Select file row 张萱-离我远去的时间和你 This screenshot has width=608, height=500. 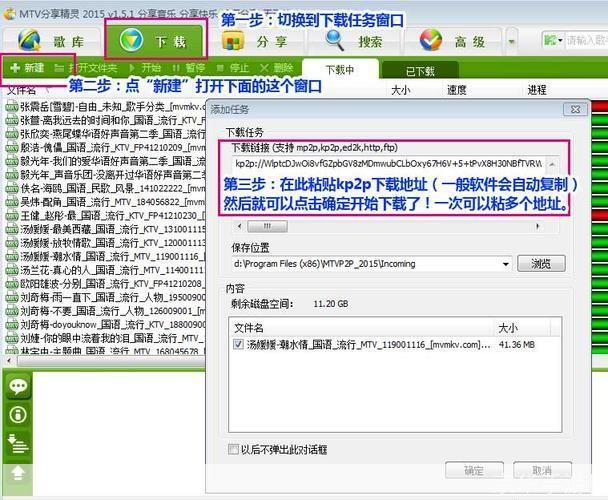point(105,120)
